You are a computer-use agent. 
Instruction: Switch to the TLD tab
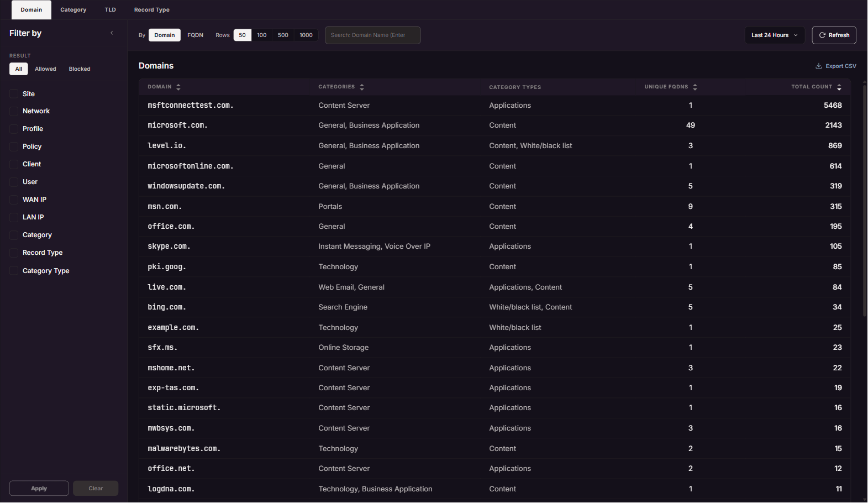[x=111, y=10]
